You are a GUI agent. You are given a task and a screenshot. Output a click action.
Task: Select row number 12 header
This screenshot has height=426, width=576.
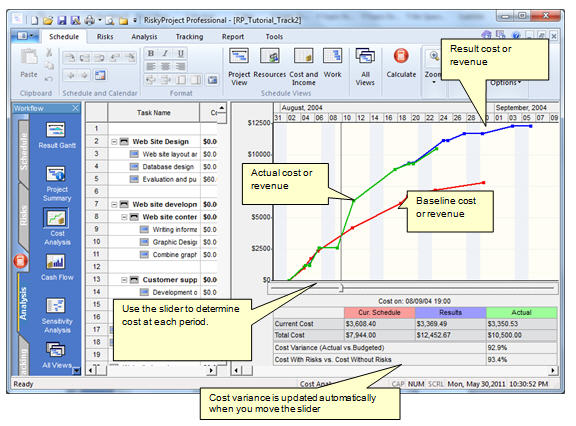pos(97,267)
